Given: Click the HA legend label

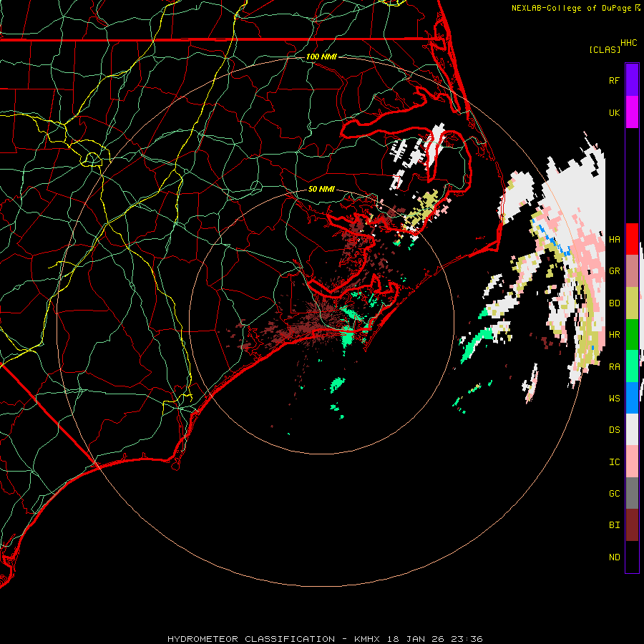Looking at the screenshot, I should tap(614, 239).
